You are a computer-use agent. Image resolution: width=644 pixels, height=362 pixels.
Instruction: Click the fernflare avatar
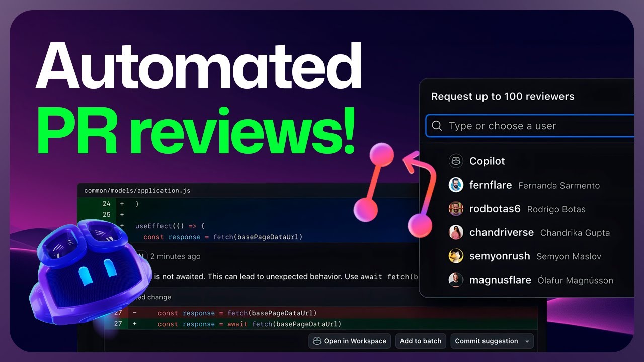tap(456, 185)
